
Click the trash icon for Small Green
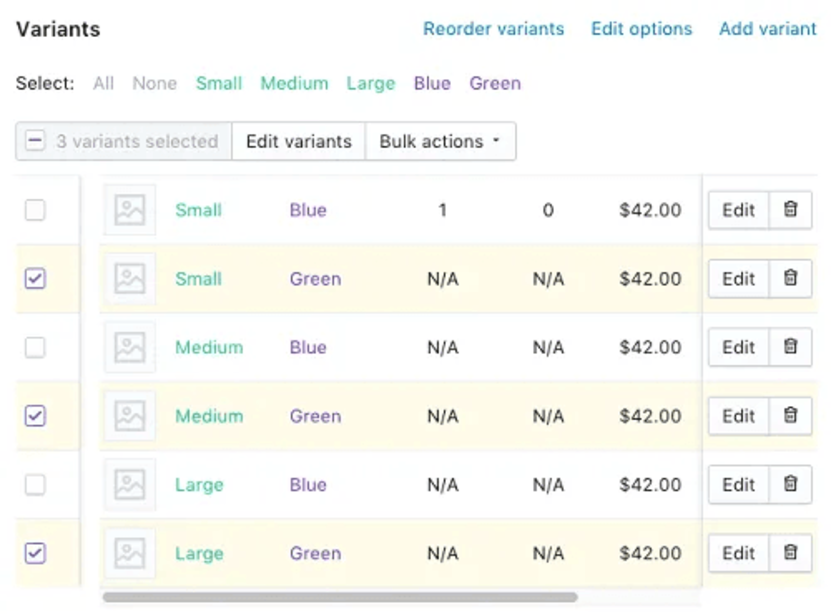click(x=789, y=279)
